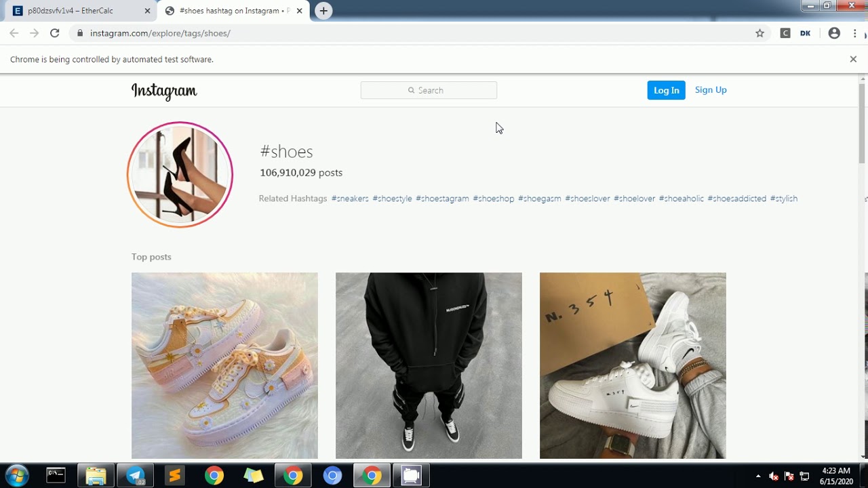Screen dimensions: 868x488
Task: Open the Sign Up link
Action: [x=711, y=89]
